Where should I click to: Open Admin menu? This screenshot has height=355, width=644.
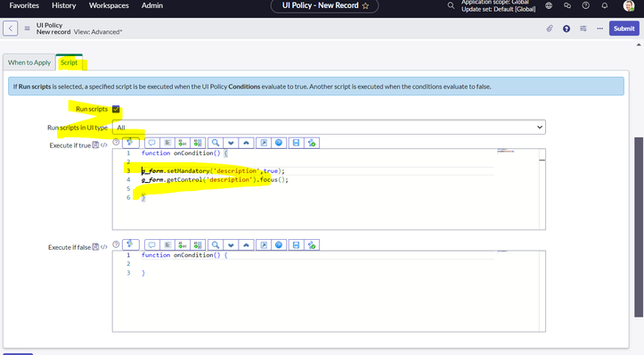[152, 5]
